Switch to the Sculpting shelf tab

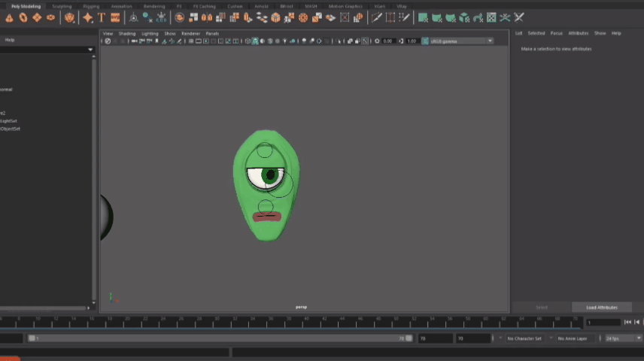coord(62,6)
